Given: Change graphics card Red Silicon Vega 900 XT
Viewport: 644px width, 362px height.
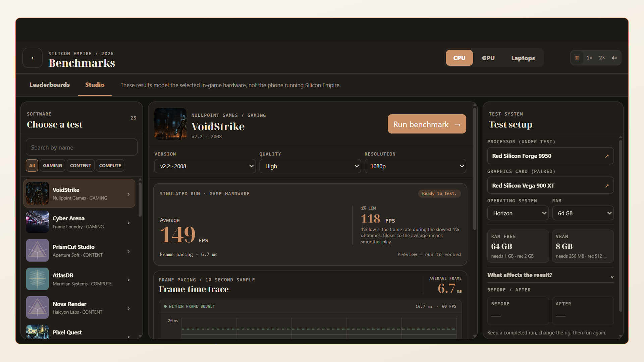Looking at the screenshot, I should point(550,185).
